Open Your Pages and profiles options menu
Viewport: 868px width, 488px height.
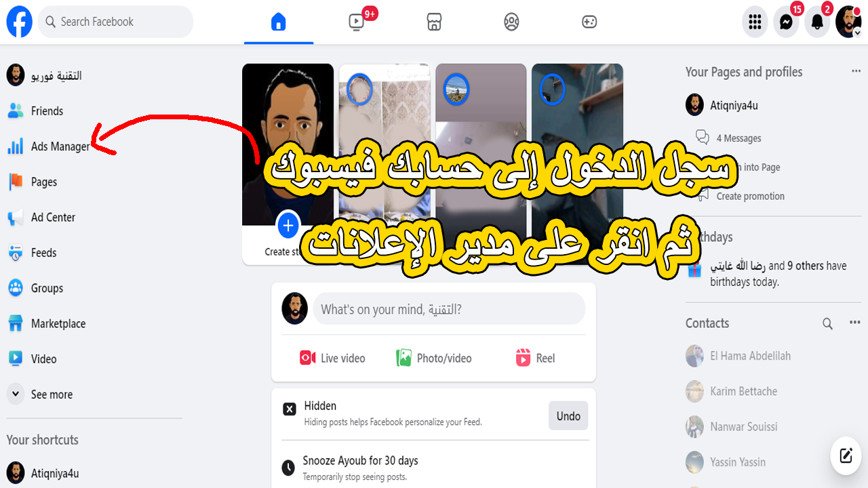click(856, 72)
